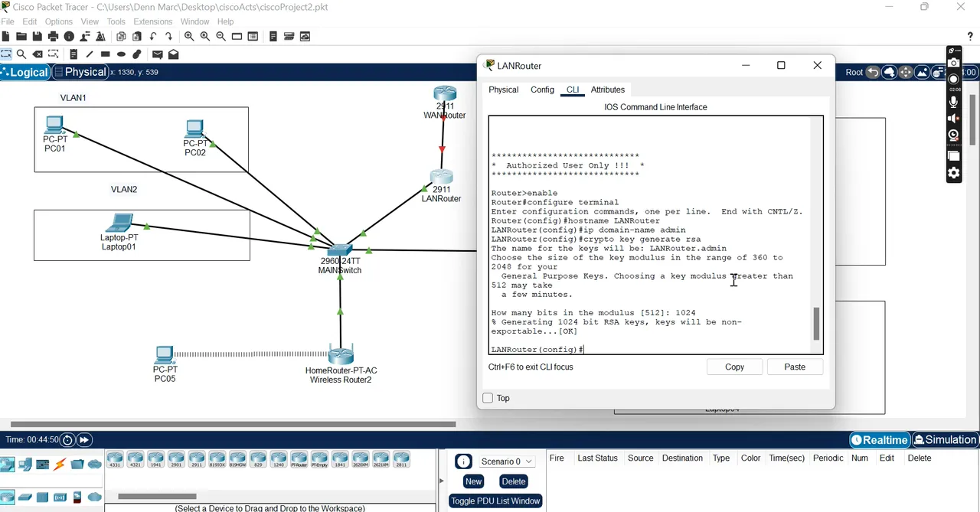Zoom out of the workspace

click(221, 36)
